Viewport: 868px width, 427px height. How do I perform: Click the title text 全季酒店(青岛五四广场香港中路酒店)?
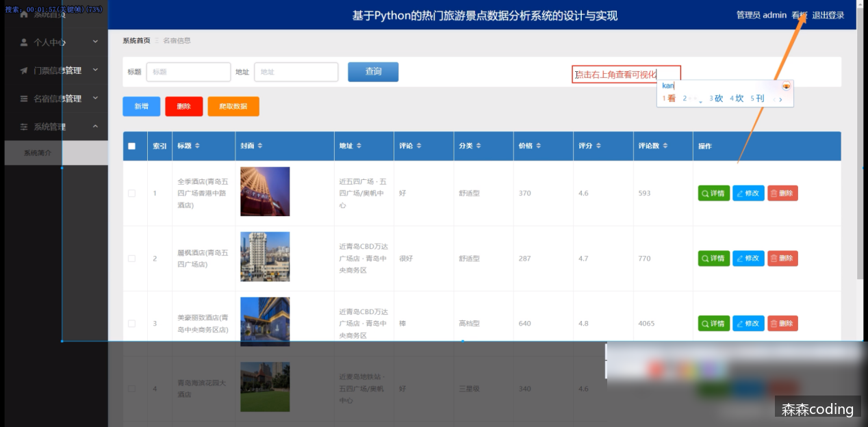pos(202,194)
